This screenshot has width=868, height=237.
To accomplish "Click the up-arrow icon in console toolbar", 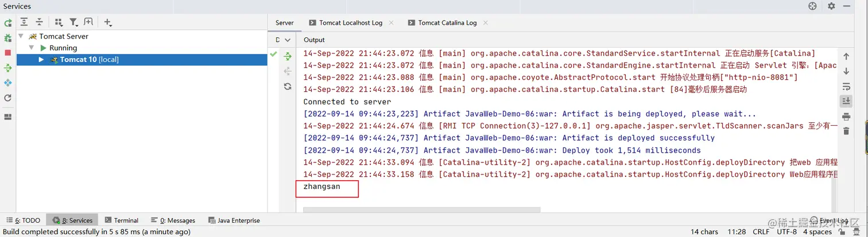I will 846,56.
